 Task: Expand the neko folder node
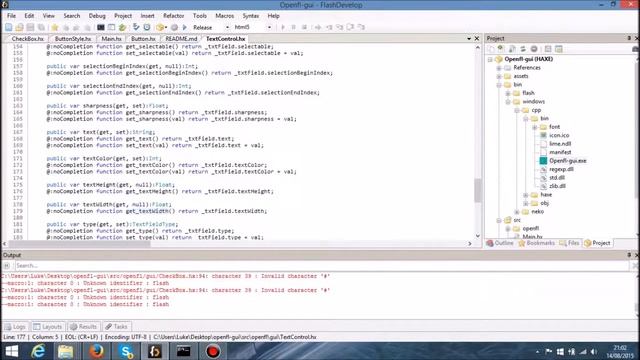pyautogui.click(x=517, y=211)
